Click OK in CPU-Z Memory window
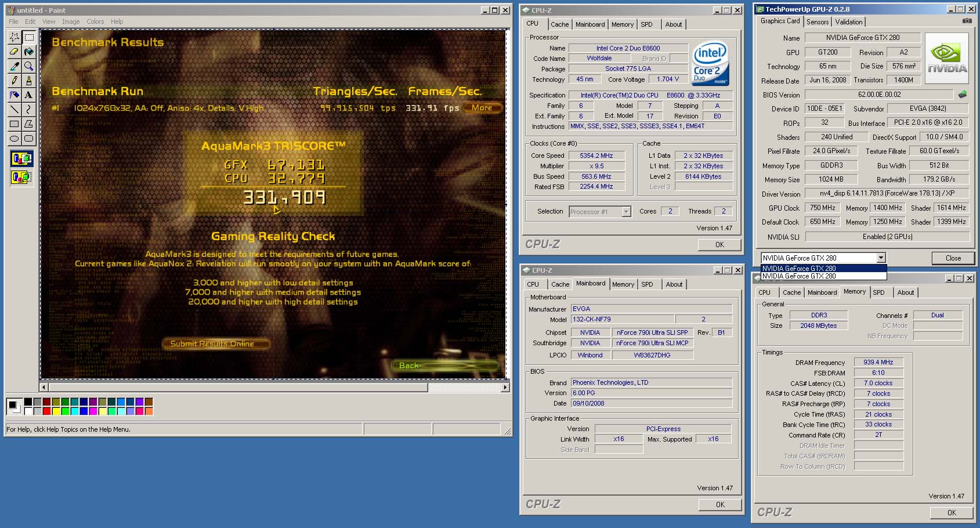Screen dimensions: 980x528 [952, 512]
